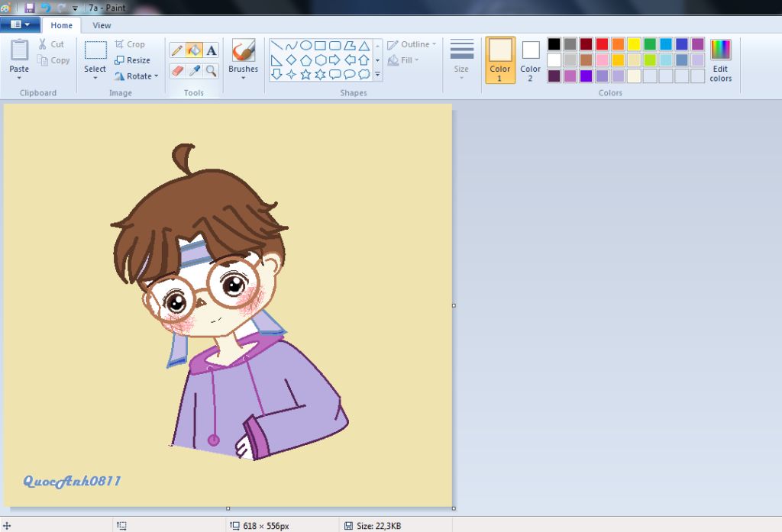This screenshot has height=532, width=782.
Task: Choose the Diamond shape
Action: click(291, 60)
